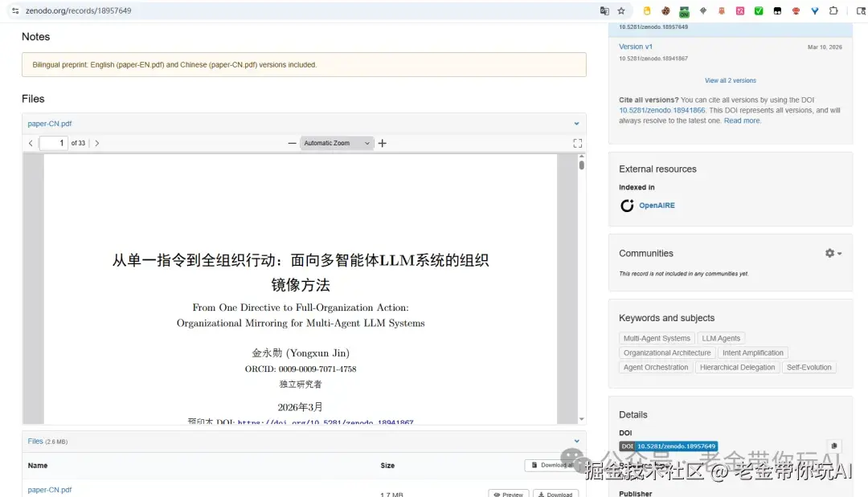This screenshot has width=868, height=497.
Task: Open the Automatic Zoom dropdown
Action: 337,143
